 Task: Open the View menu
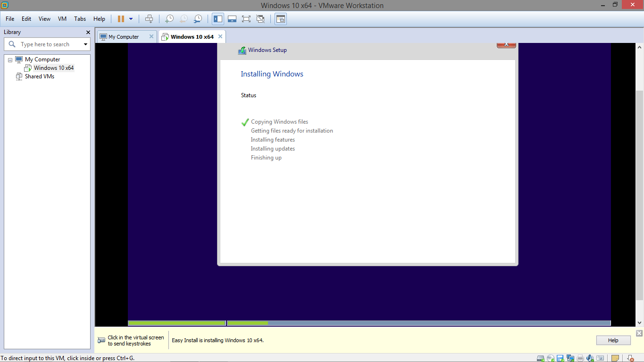[44, 19]
